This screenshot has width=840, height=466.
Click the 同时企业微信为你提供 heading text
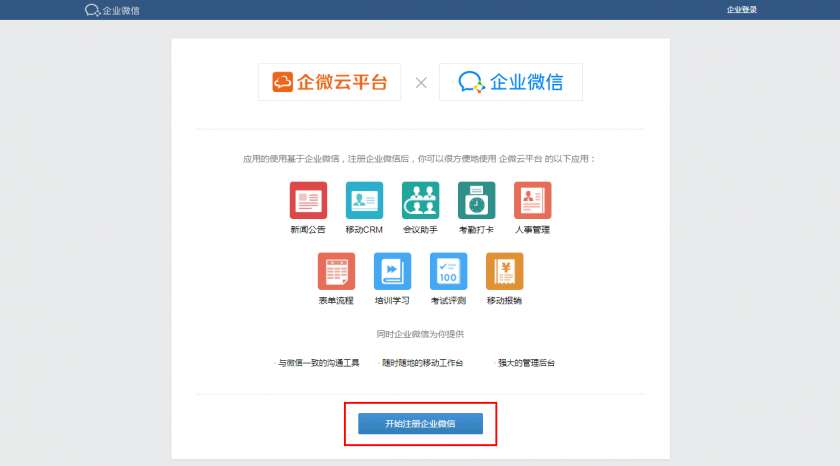420,334
